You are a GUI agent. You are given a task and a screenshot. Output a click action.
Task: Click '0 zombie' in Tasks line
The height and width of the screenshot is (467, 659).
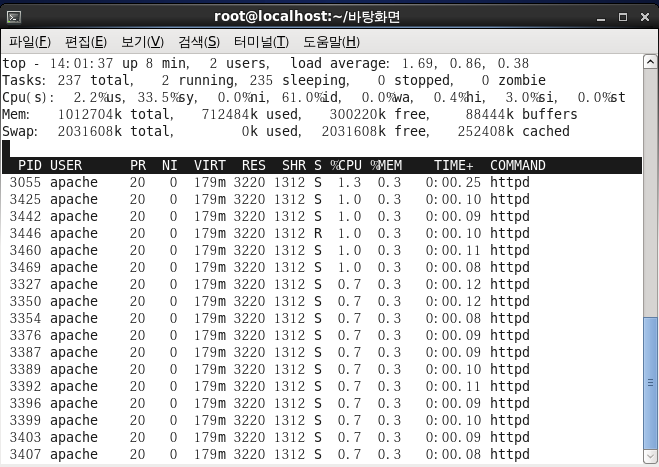click(x=514, y=80)
